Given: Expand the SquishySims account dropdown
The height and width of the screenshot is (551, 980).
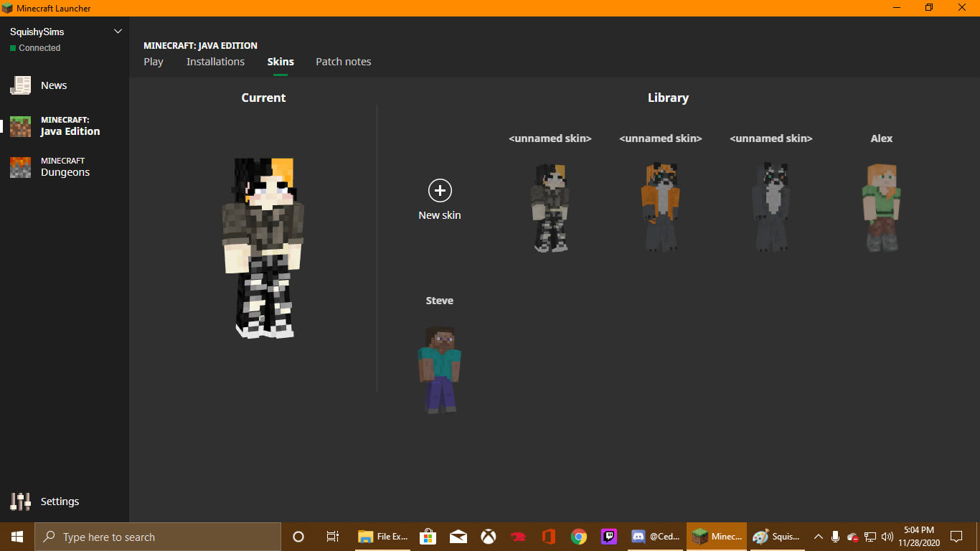Looking at the screenshot, I should pos(118,31).
